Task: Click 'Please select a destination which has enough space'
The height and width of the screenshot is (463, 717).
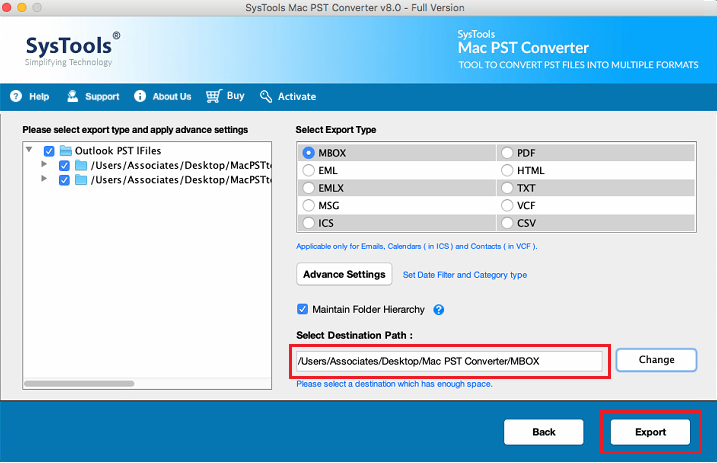Action: (x=394, y=384)
